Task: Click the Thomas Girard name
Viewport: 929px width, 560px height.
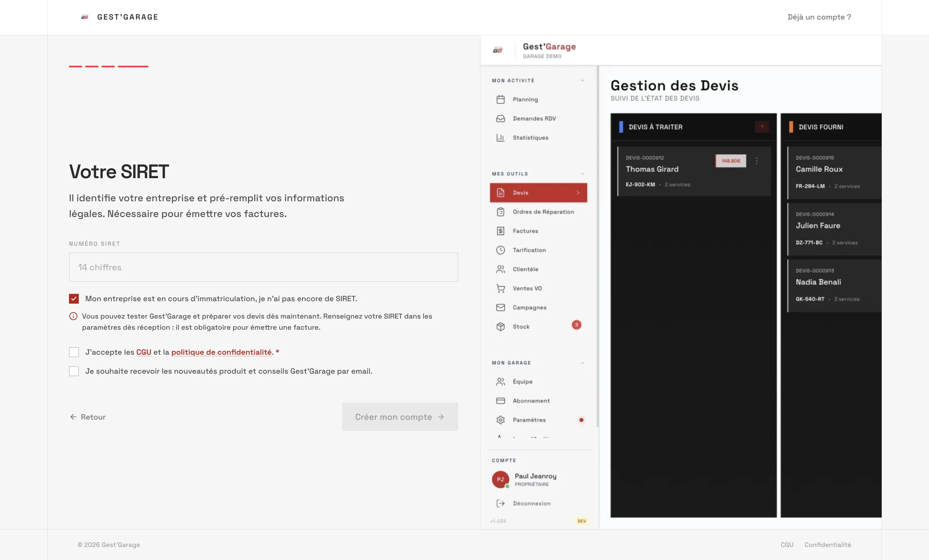Action: click(x=652, y=169)
